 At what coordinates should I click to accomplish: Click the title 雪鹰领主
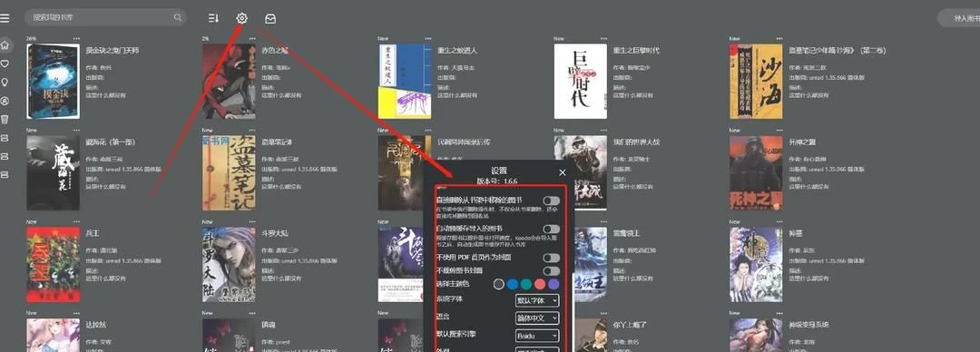pyautogui.click(x=625, y=233)
